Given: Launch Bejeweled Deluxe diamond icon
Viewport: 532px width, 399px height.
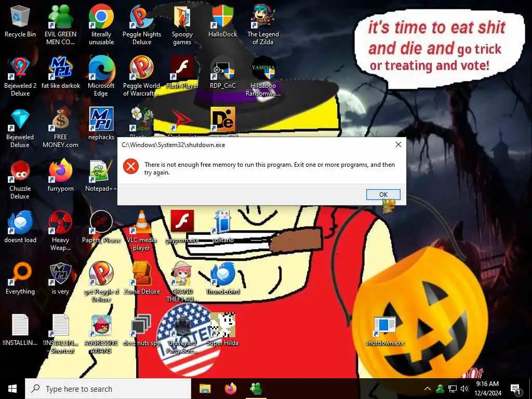Looking at the screenshot, I should [20, 128].
